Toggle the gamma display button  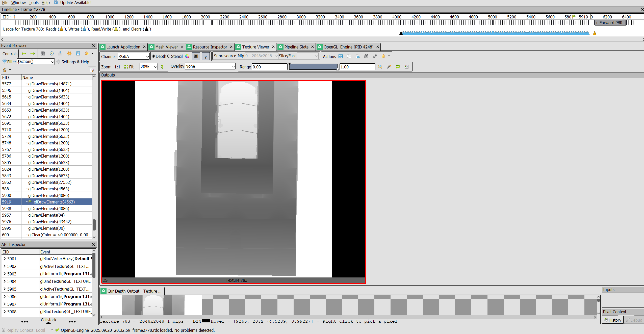pos(205,57)
